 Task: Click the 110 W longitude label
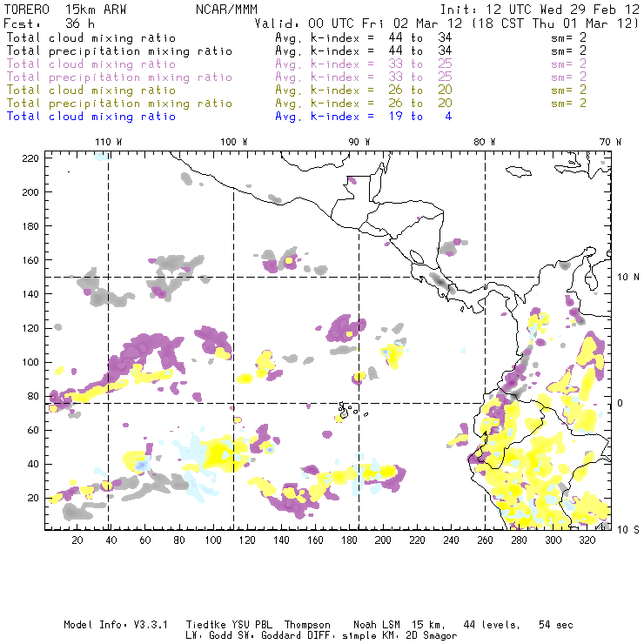tap(108, 142)
